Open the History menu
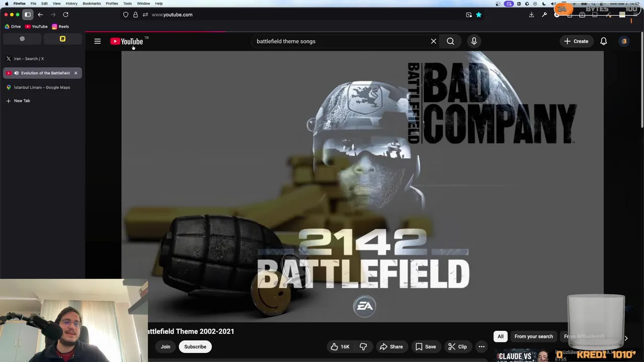 [x=71, y=4]
